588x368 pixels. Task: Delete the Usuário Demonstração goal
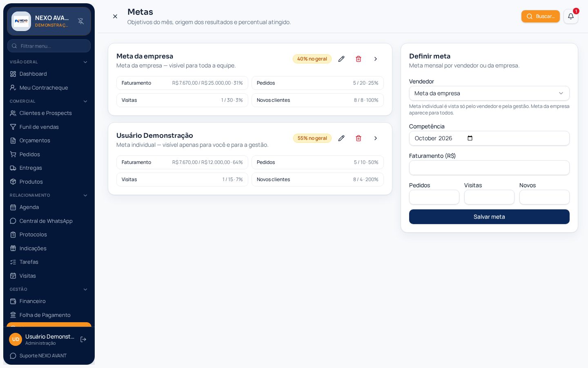pos(359,138)
